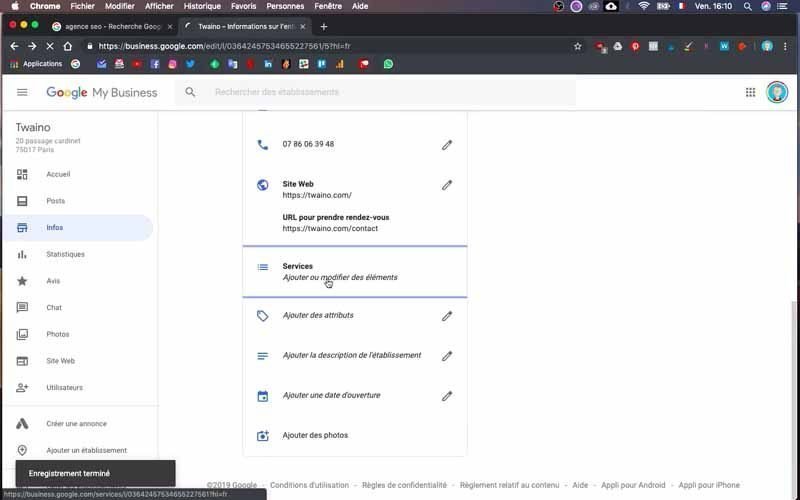Viewport: 800px width, 500px height.
Task: Open Créer une annonce in sidebar
Action: click(x=78, y=424)
